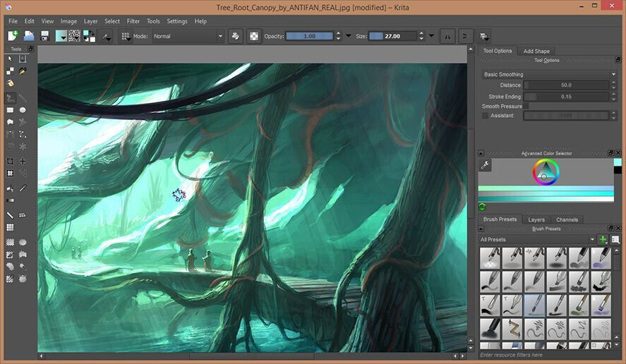
Task: Open the Filter menu
Action: (132, 21)
